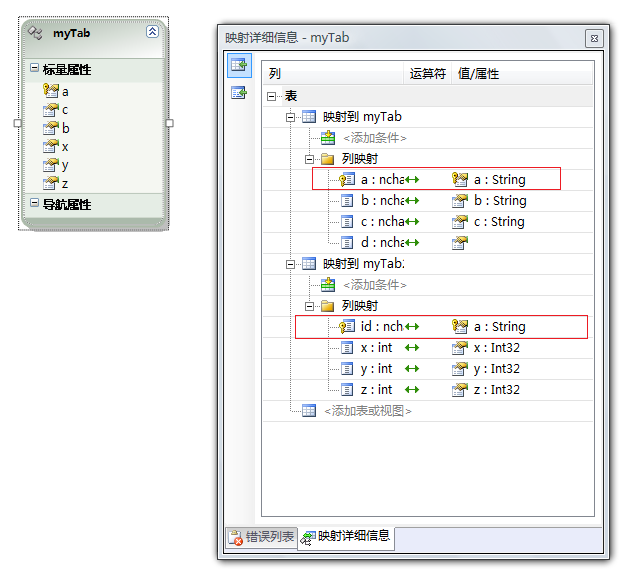Select property a key icon in entity

point(51,91)
